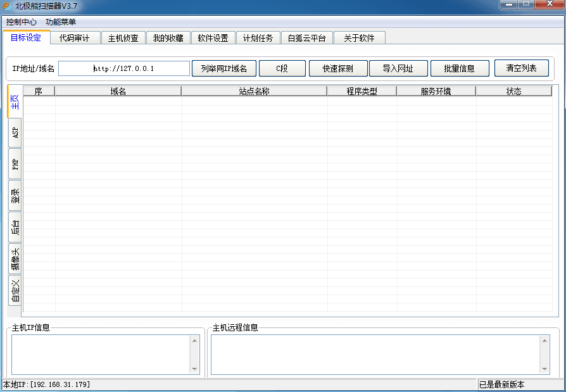Select the PHP vertical tab

[15, 163]
